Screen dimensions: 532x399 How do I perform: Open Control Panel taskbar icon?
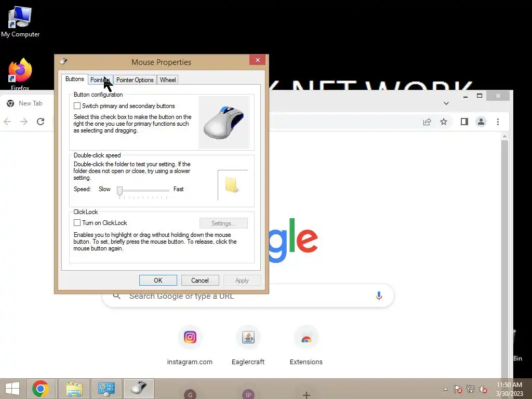(106, 389)
